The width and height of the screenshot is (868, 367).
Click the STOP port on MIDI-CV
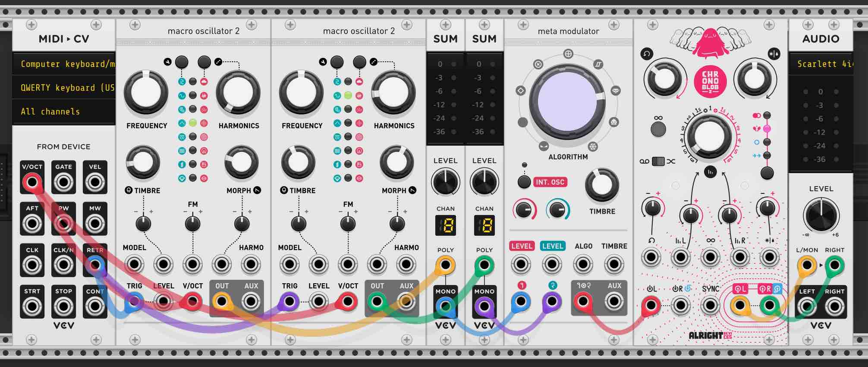(x=63, y=307)
